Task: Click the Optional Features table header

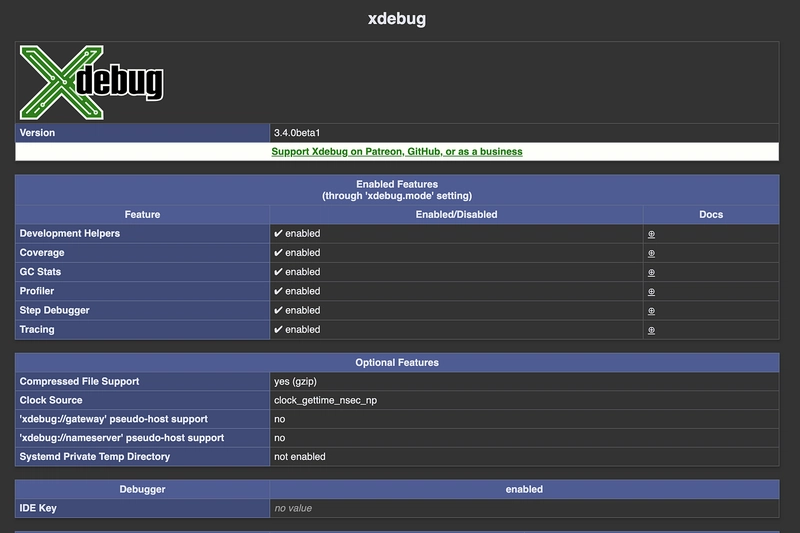Action: 397,363
